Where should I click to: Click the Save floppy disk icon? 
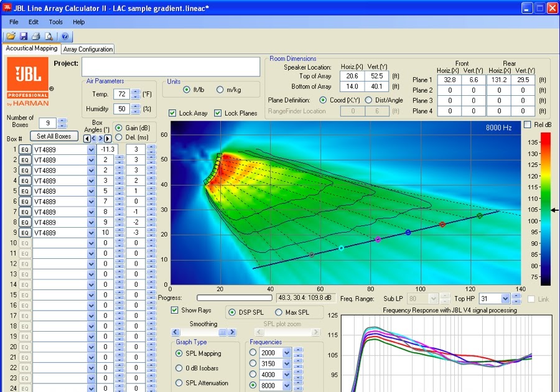click(24, 36)
